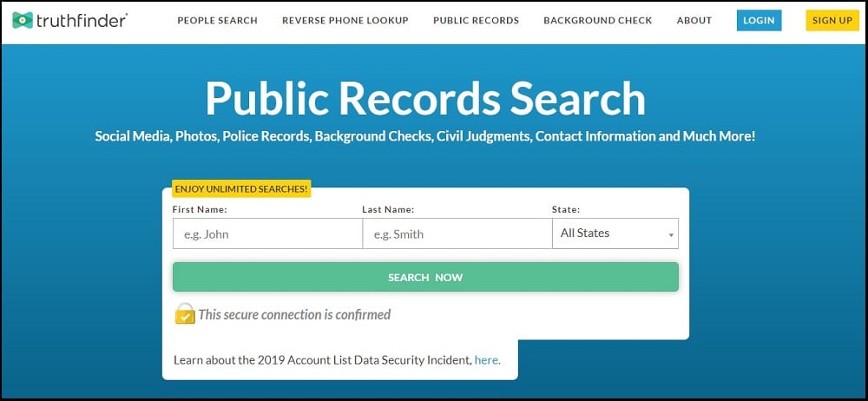Follow the 'here' data incident link
The width and height of the screenshot is (868, 401).
tap(487, 360)
